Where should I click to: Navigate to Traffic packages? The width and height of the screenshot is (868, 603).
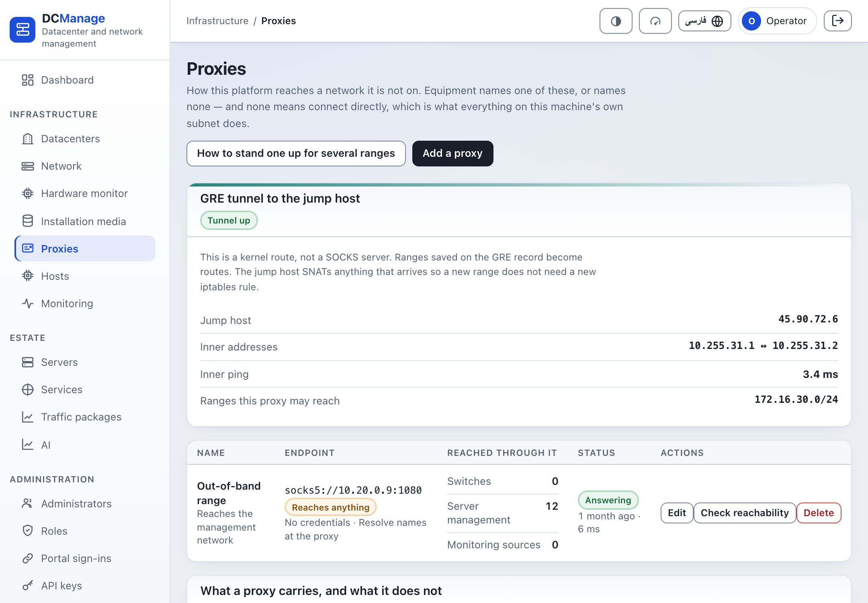click(85, 417)
